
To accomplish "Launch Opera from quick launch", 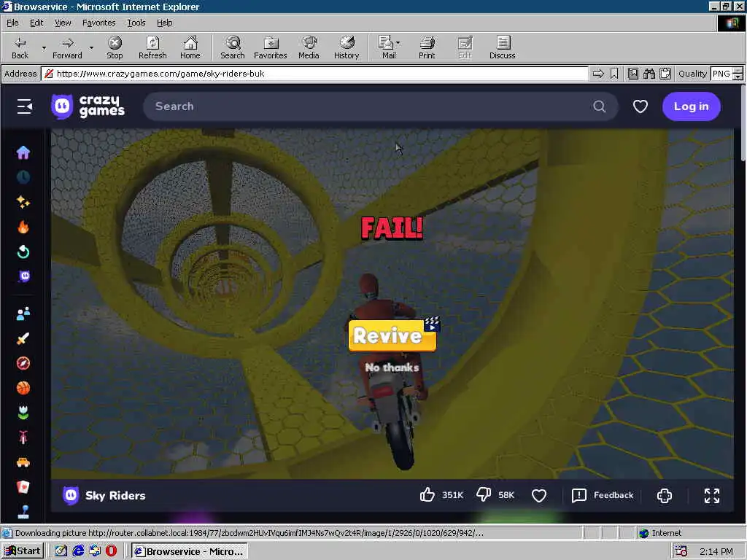I will (x=111, y=551).
